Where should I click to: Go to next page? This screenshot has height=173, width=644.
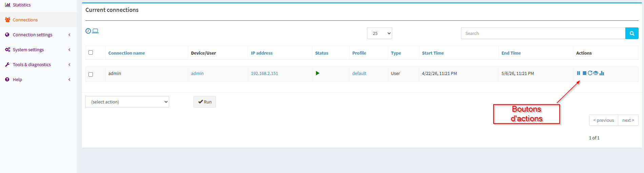628,120
